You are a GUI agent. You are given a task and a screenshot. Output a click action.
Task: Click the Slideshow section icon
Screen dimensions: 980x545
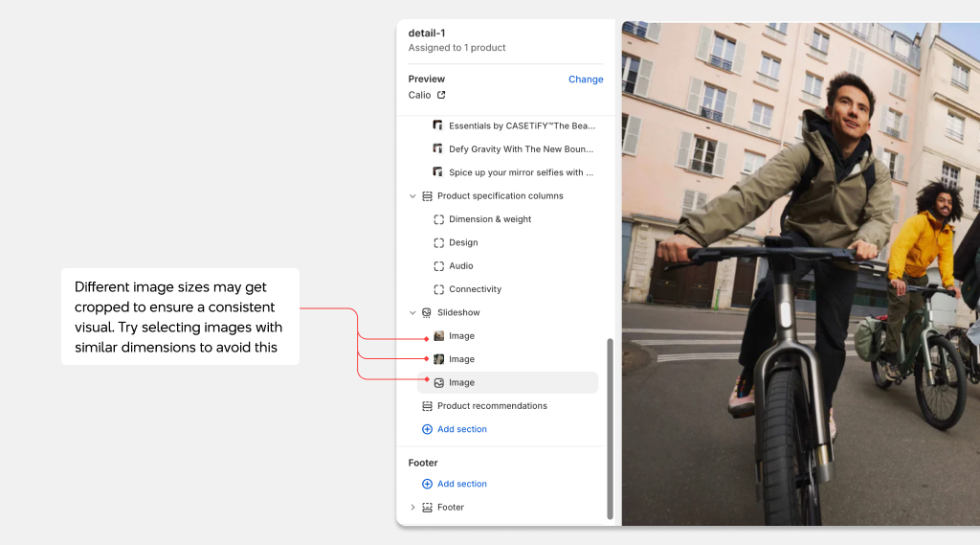click(427, 313)
